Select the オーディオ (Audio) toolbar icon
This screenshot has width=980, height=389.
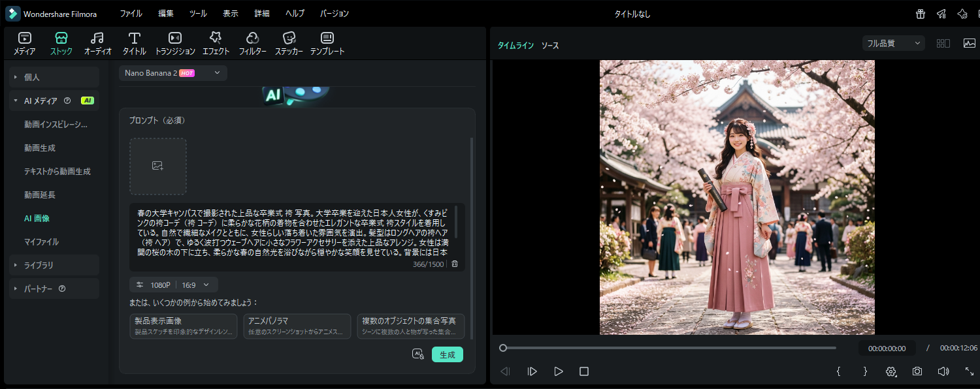tap(97, 43)
